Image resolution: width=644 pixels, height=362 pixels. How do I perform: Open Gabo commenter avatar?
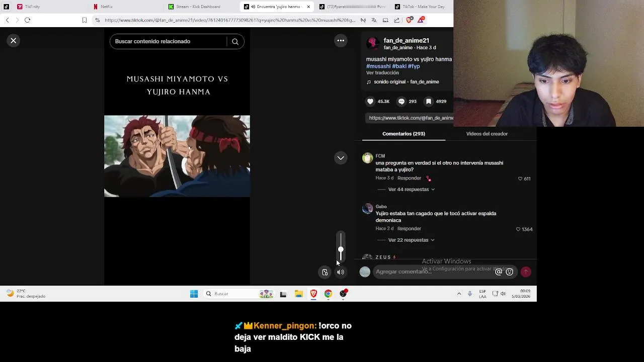coord(368,209)
